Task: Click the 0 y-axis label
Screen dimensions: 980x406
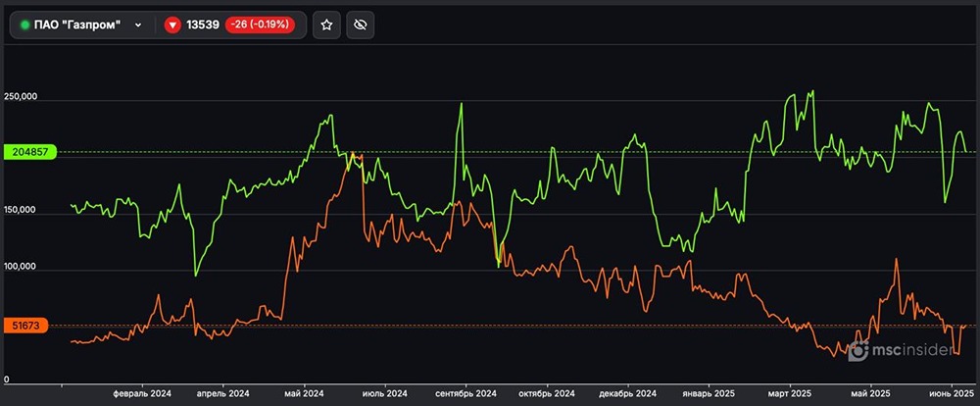Action: (7, 380)
